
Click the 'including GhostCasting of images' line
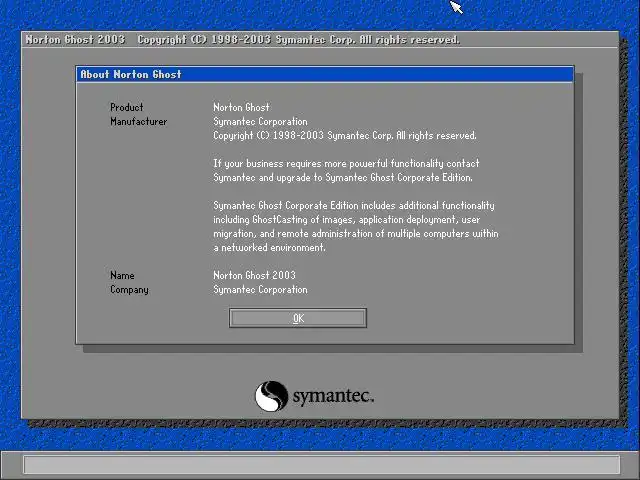click(347, 220)
